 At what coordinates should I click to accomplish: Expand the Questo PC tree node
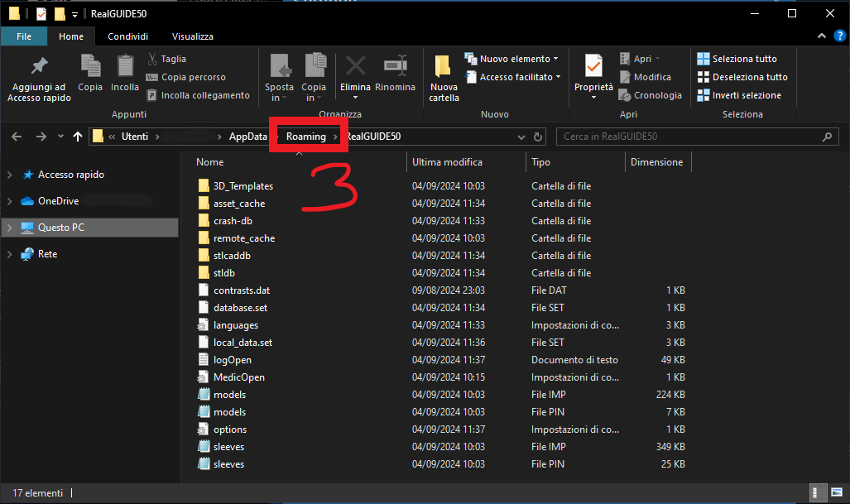click(x=10, y=227)
